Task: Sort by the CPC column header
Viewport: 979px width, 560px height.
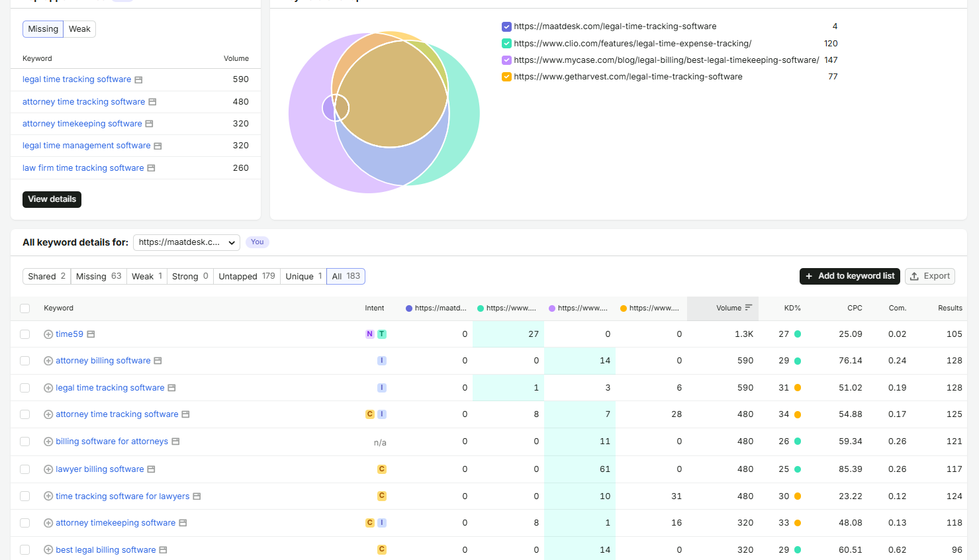Action: point(855,308)
